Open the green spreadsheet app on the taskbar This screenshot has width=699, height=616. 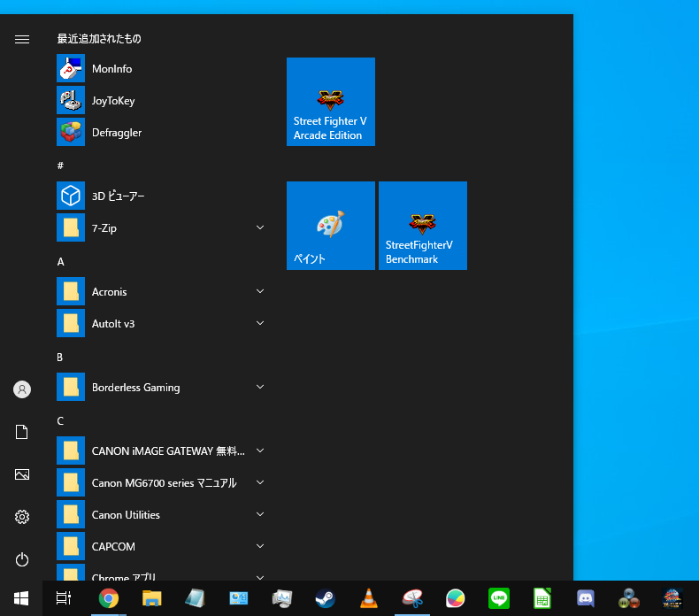tap(542, 598)
